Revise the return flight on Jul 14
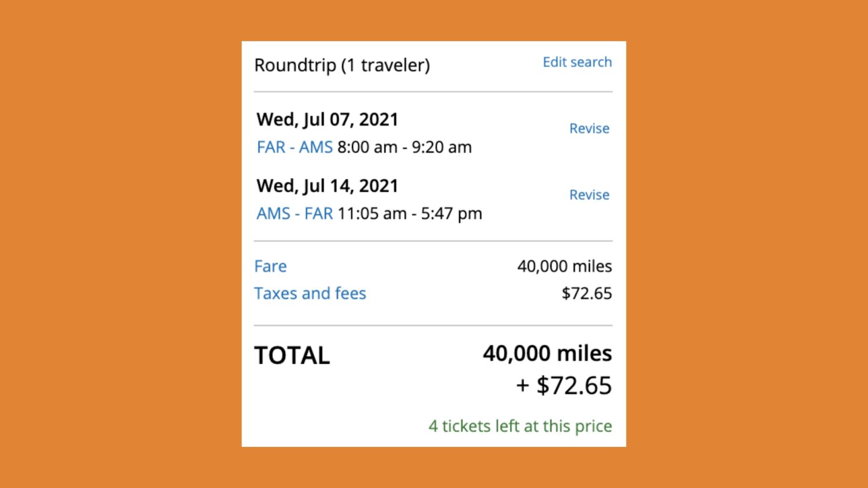The image size is (868, 488). click(x=589, y=195)
